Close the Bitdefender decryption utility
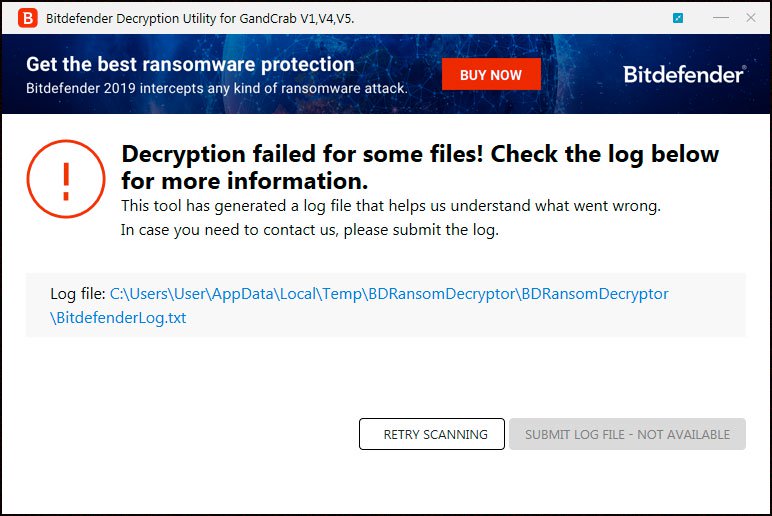Image resolution: width=772 pixels, height=516 pixels. coord(749,18)
